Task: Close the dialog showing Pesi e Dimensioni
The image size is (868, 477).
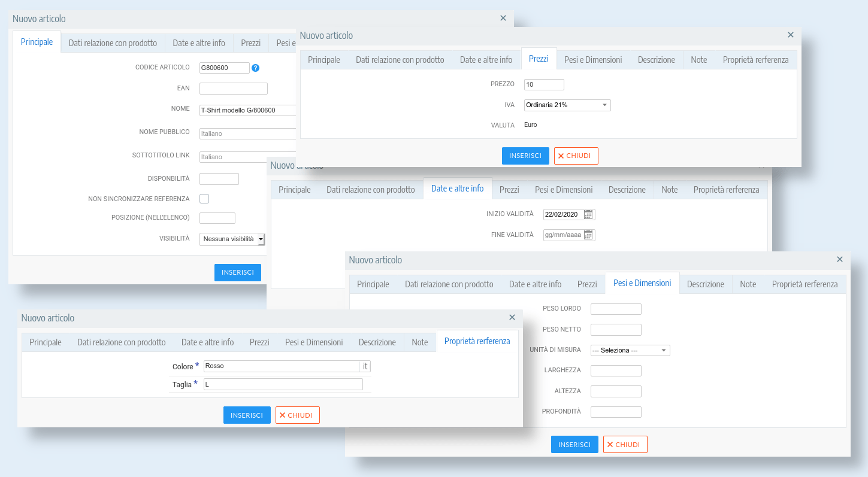Action: pos(839,260)
